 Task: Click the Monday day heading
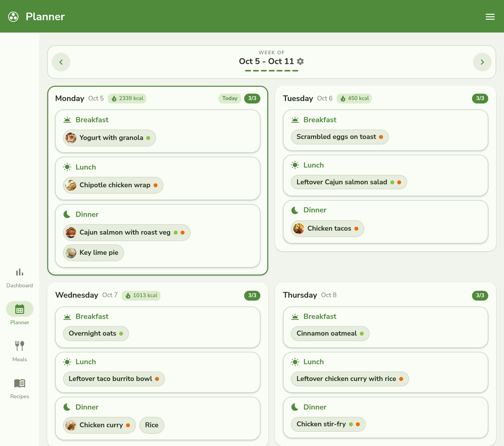point(70,98)
